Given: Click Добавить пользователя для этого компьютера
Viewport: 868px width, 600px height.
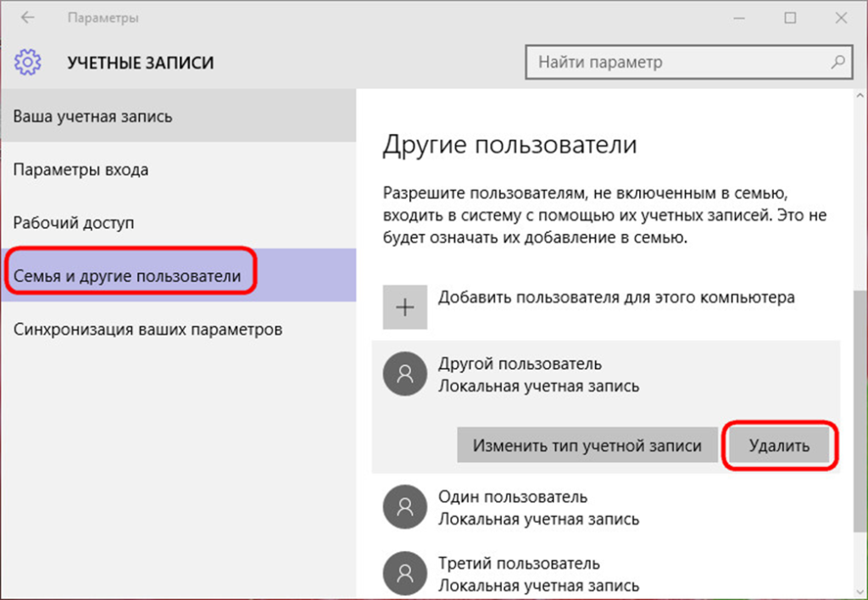Looking at the screenshot, I should coord(616,297).
